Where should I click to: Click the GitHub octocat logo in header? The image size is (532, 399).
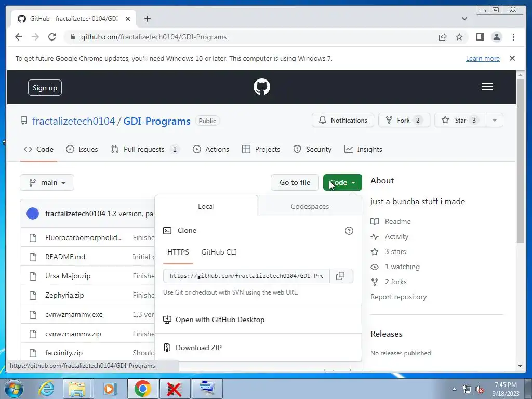[x=262, y=87]
